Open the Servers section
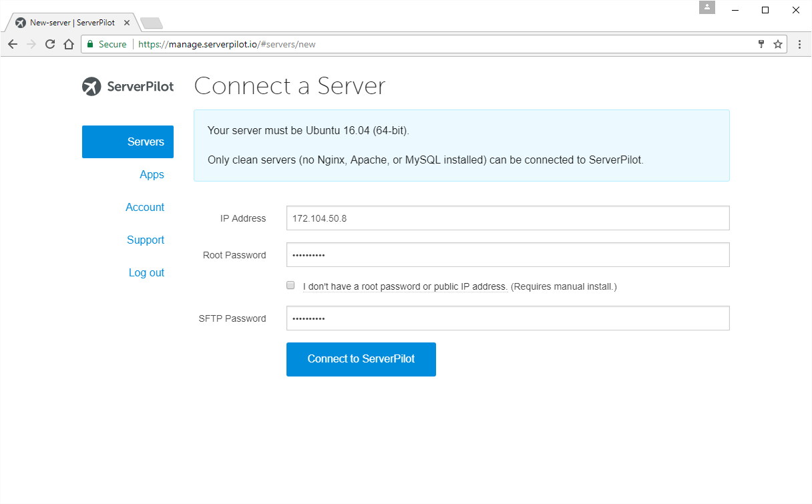 click(x=128, y=142)
